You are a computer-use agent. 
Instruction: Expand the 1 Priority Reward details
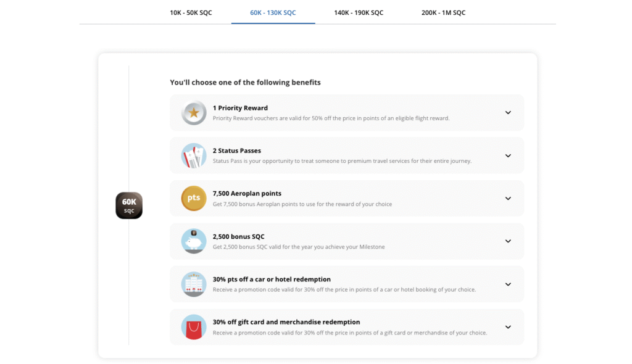pos(508,113)
